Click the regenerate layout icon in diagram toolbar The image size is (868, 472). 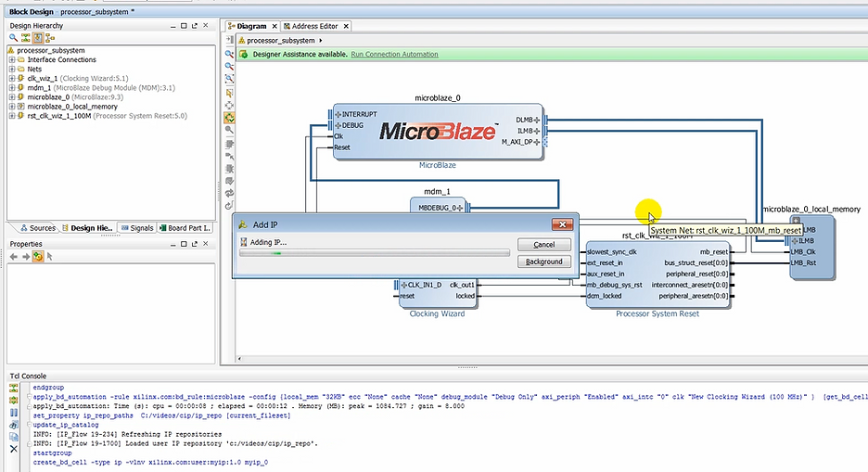[x=229, y=193]
